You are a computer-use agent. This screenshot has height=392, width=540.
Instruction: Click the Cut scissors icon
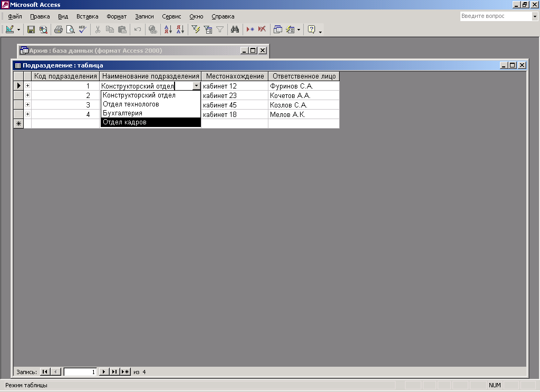98,30
